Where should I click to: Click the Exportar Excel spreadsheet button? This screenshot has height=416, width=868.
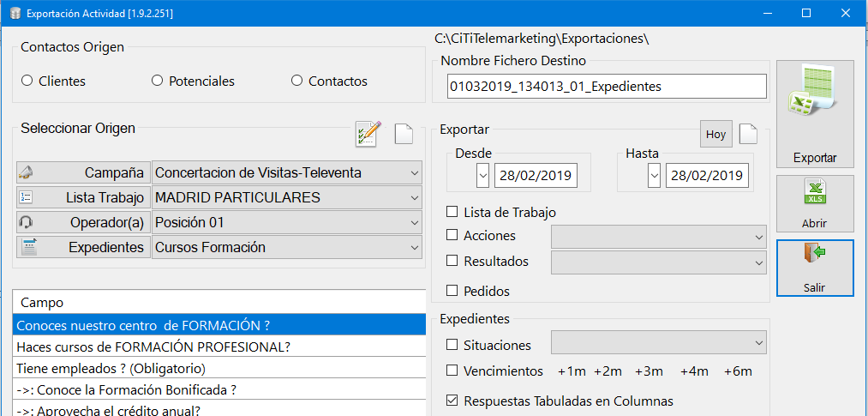click(815, 113)
